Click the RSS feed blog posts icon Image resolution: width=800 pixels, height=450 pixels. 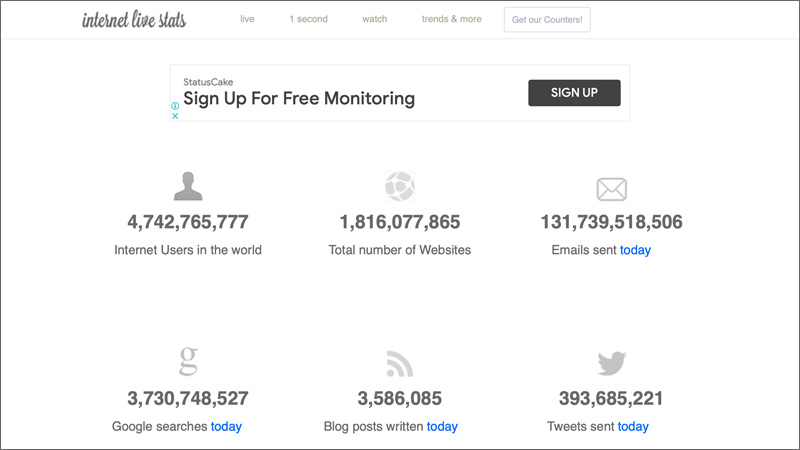[399, 364]
